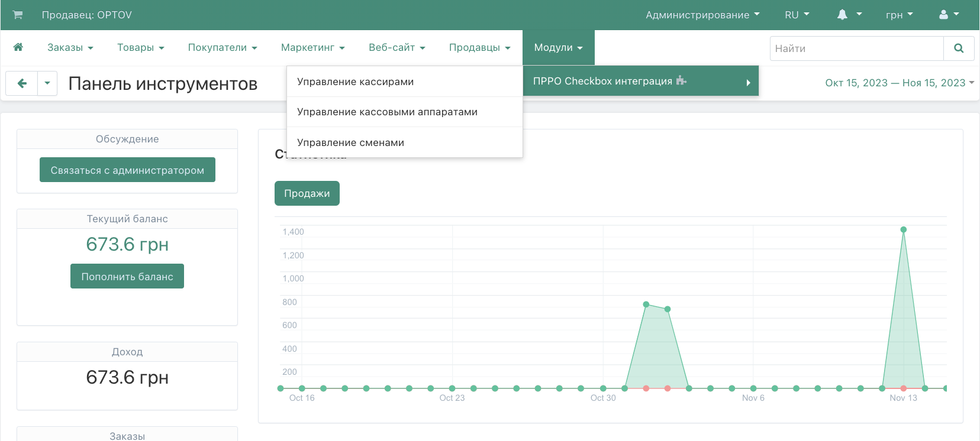Open the user account icon menu
Image resolution: width=980 pixels, height=441 pixels.
(944, 15)
